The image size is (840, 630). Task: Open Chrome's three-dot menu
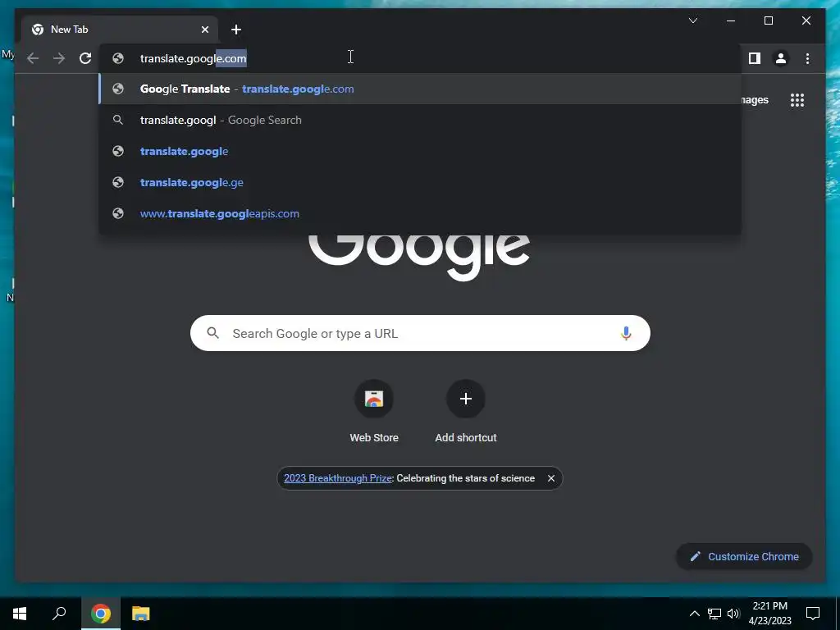coord(807,58)
